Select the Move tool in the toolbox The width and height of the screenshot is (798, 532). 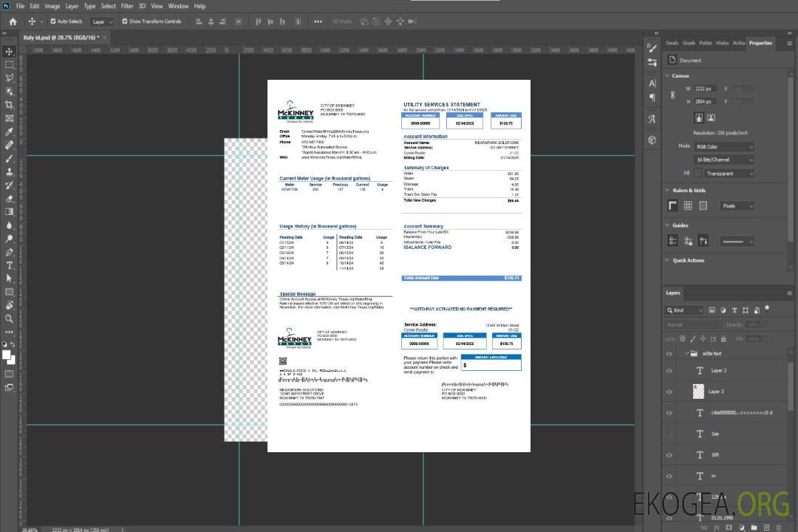pos(10,52)
